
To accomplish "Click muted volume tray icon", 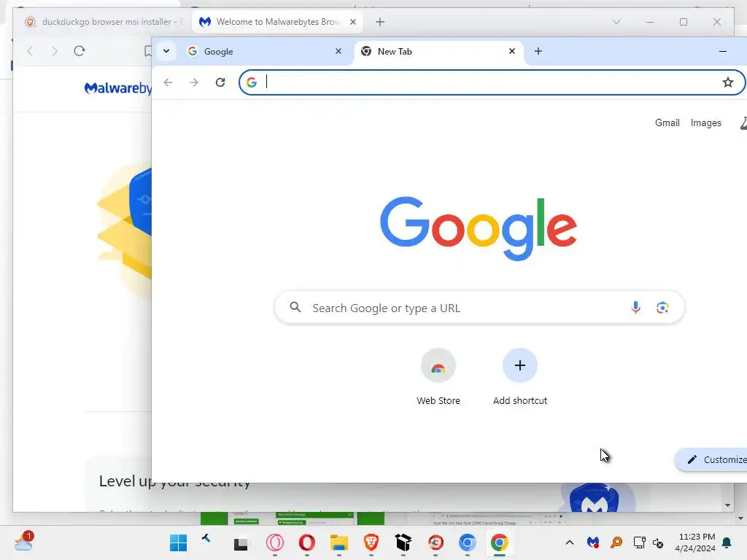I will click(658, 542).
